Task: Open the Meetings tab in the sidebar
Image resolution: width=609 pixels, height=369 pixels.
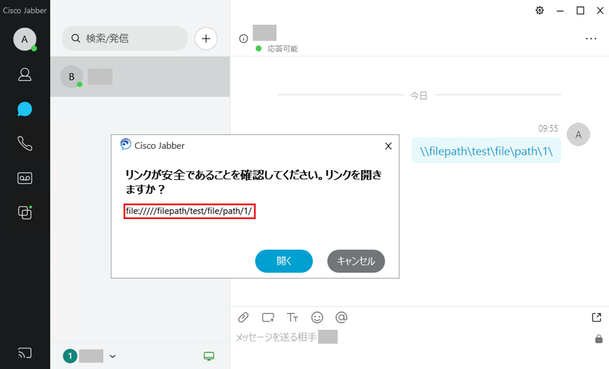Action: click(25, 212)
